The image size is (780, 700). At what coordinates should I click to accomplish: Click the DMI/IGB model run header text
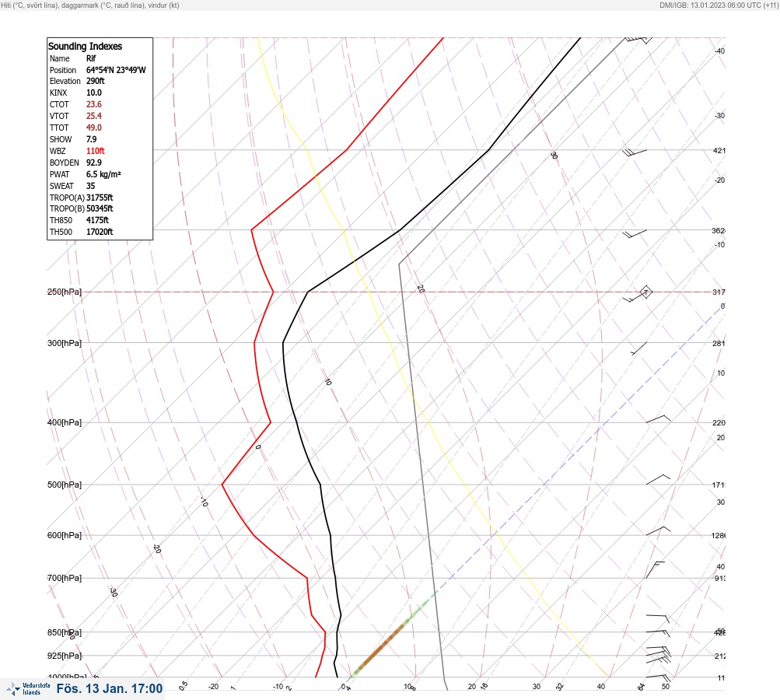point(719,5)
